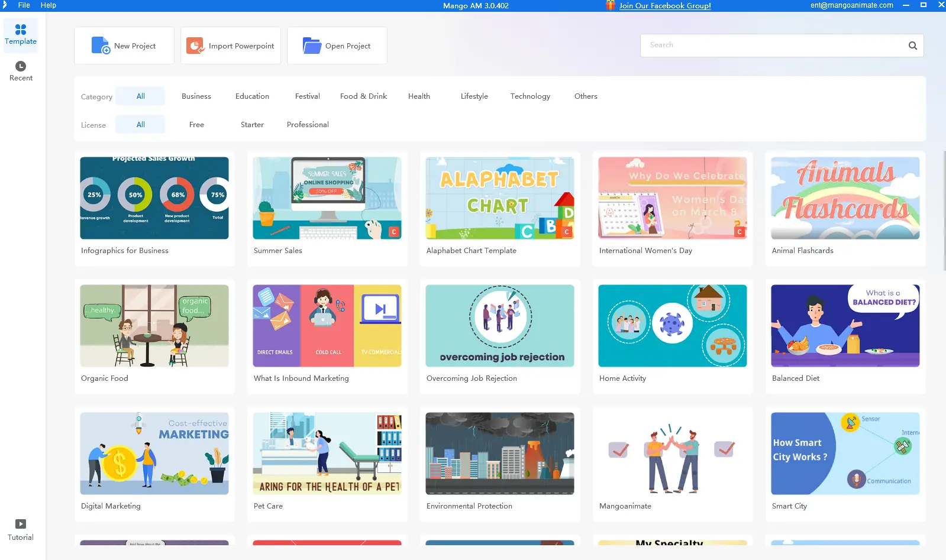Image resolution: width=946 pixels, height=560 pixels.
Task: Click the Open Project folder icon
Action: tap(311, 46)
